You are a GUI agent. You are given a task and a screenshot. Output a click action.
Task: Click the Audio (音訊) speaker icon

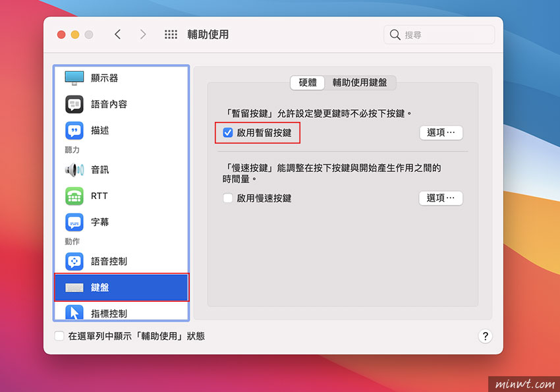coord(74,169)
